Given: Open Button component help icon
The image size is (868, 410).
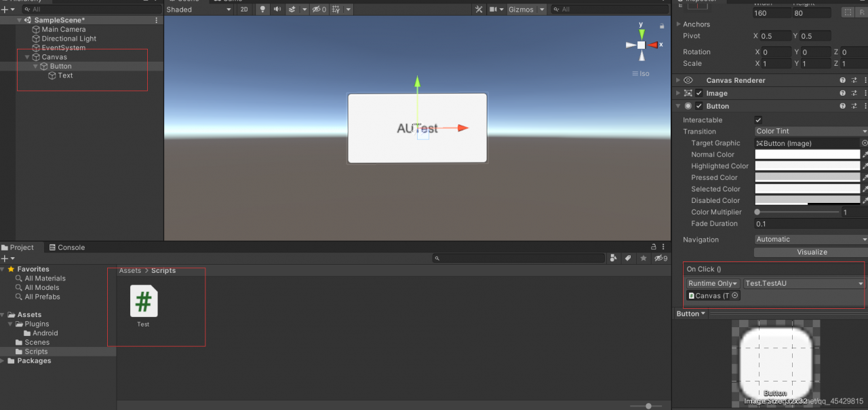Looking at the screenshot, I should [843, 106].
